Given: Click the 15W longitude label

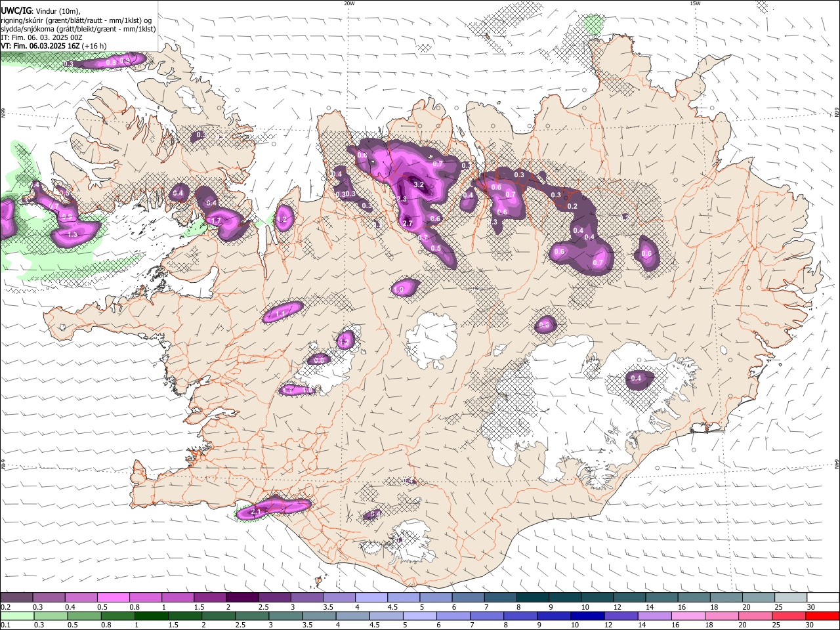Looking at the screenshot, I should 695,3.
